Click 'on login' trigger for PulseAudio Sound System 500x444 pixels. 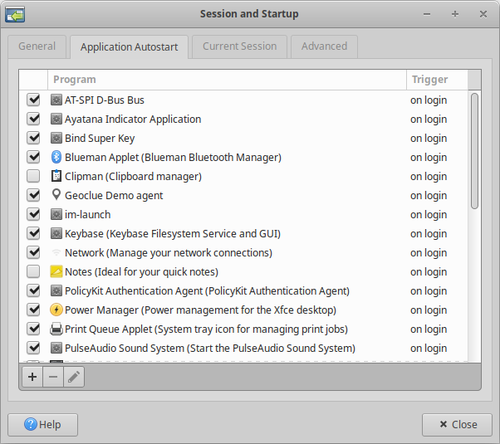click(x=428, y=348)
